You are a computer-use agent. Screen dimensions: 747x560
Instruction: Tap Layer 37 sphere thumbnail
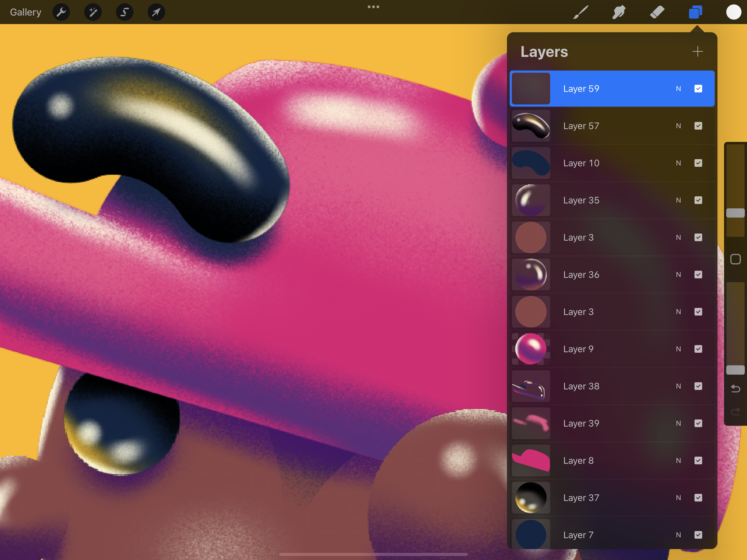click(531, 498)
